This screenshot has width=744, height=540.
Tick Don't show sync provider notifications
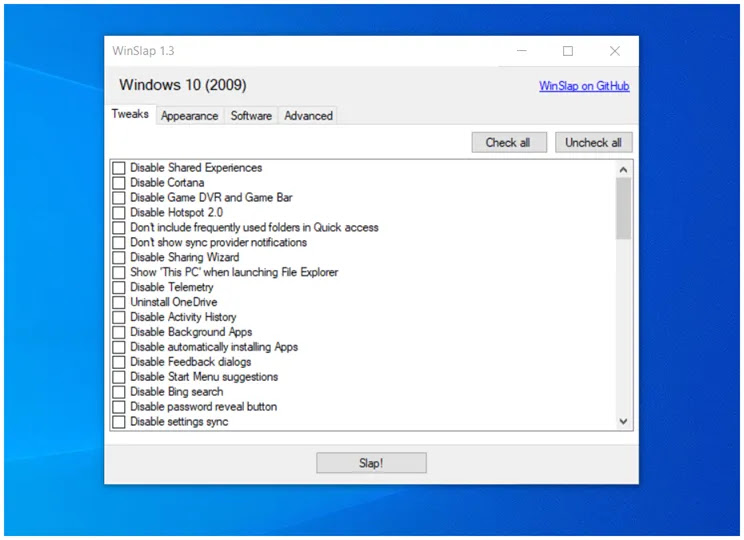(119, 242)
